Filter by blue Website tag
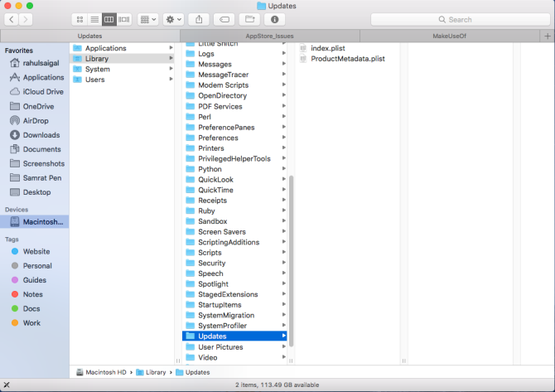The width and height of the screenshot is (555, 392). tap(31, 251)
